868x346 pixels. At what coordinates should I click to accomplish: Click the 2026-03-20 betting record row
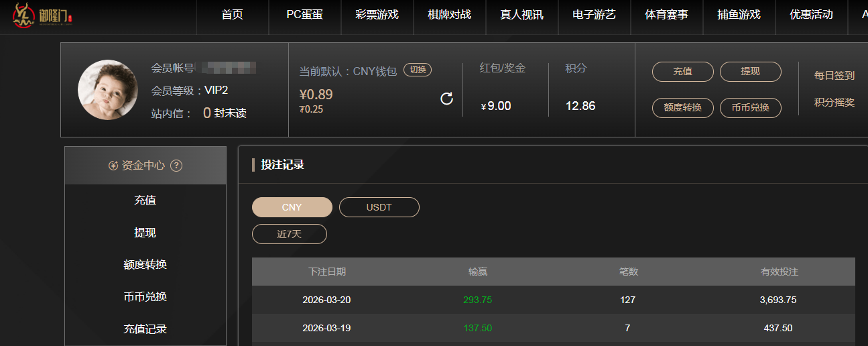coord(553,300)
